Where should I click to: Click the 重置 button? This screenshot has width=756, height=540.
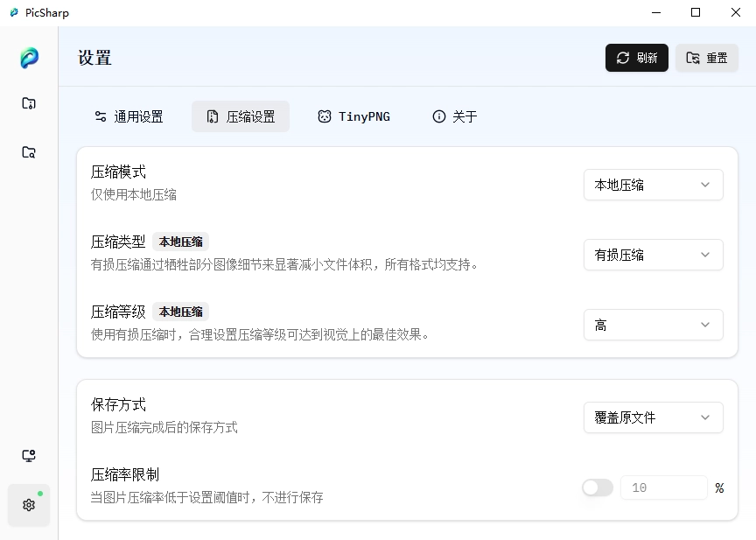tap(706, 58)
